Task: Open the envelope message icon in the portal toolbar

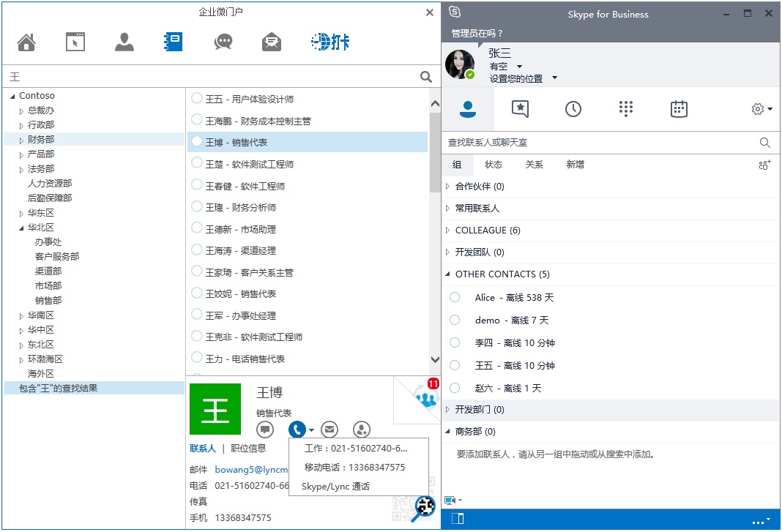Action: (272, 42)
